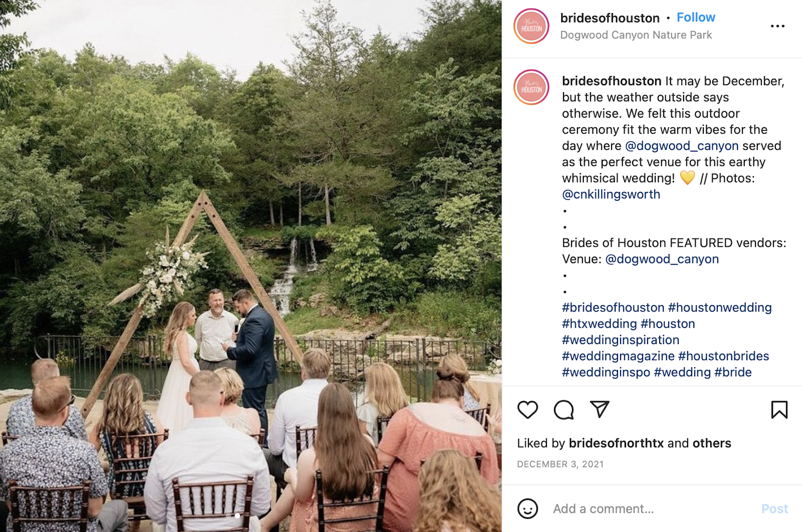Open Dogwood Canyon Nature Park location

click(x=636, y=35)
